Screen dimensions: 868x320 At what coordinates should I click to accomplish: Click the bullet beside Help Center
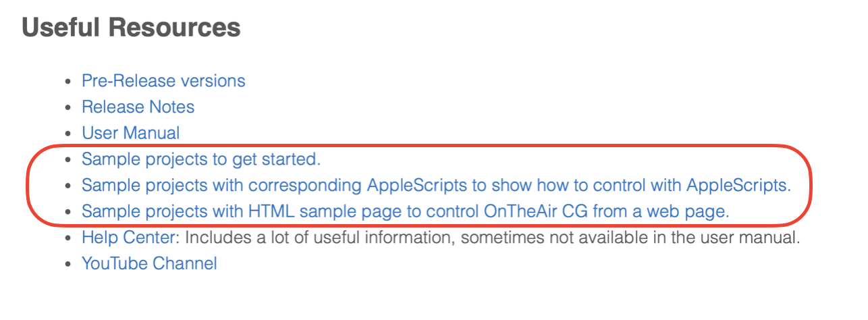click(x=67, y=238)
